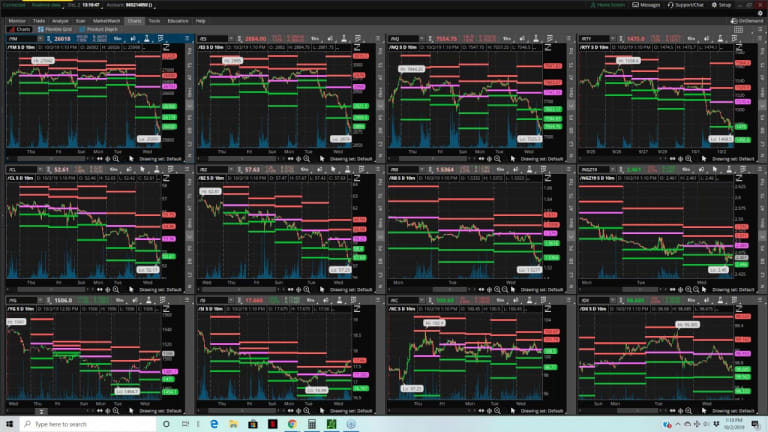The height and width of the screenshot is (432, 768).
Task: Open Studies beaker icon on /YG chart
Action: click(149, 300)
